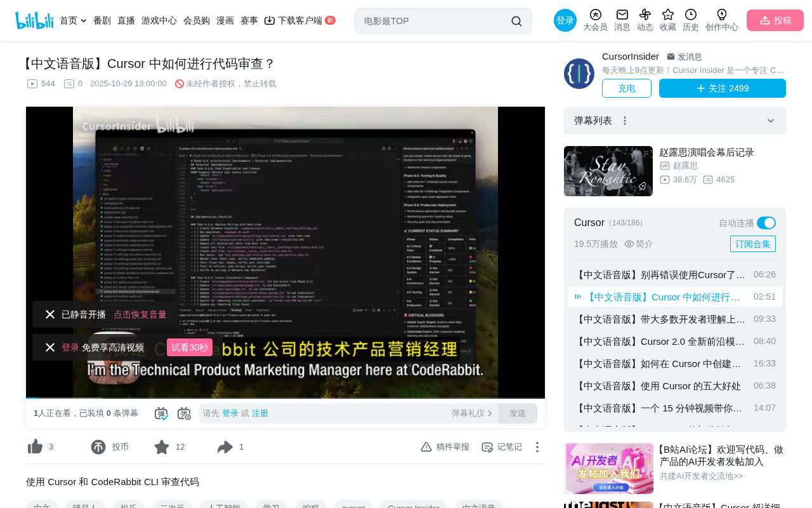Open more actions vertical dots
This screenshot has height=508, width=812.
537,447
